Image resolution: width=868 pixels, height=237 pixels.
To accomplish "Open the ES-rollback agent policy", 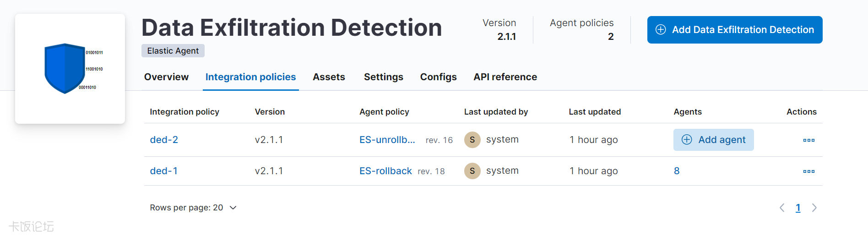I will tap(385, 171).
